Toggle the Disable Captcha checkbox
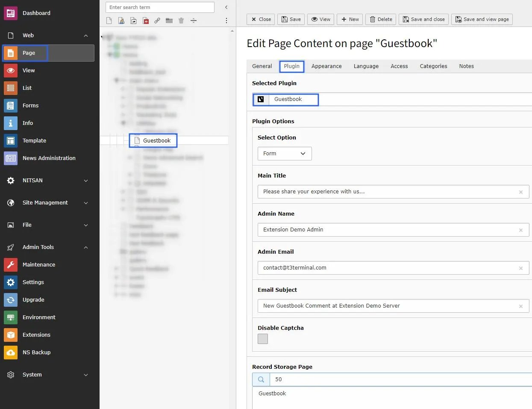This screenshot has height=409, width=532. click(x=263, y=339)
